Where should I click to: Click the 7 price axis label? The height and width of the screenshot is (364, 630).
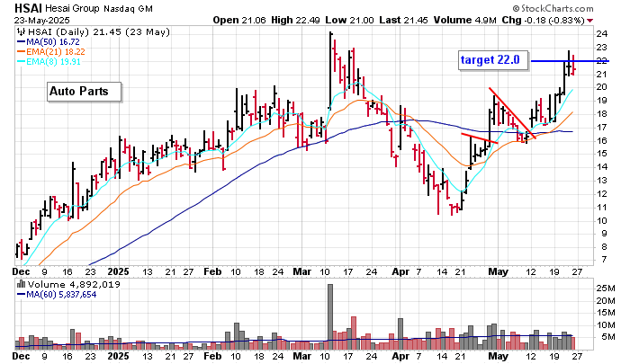[x=604, y=260]
